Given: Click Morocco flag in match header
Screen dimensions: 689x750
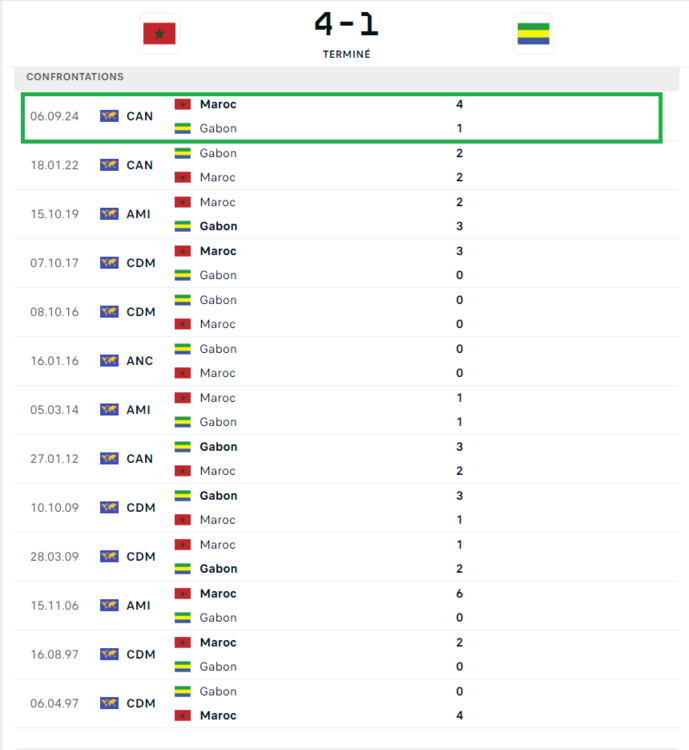Looking at the screenshot, I should point(159,34).
